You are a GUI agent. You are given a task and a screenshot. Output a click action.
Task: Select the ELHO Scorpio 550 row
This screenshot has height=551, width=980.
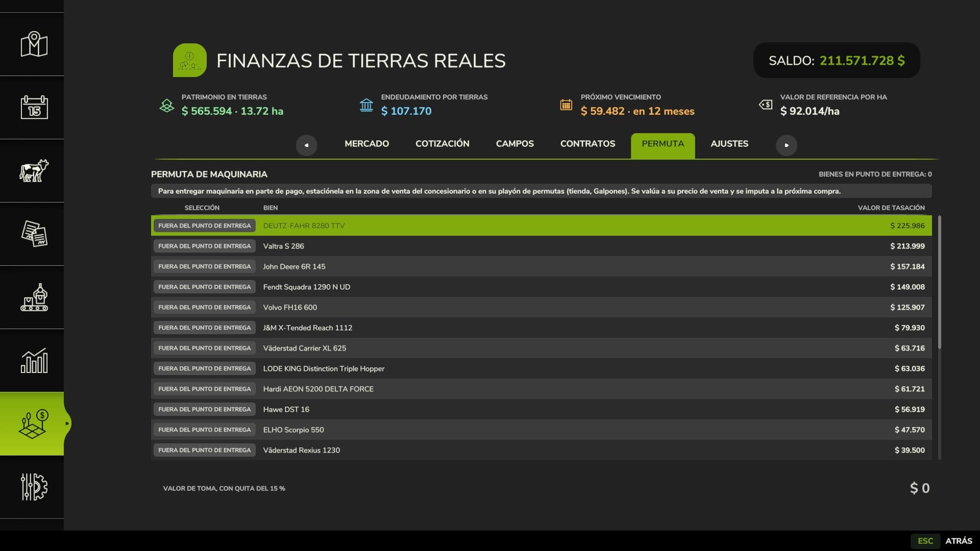(x=541, y=430)
